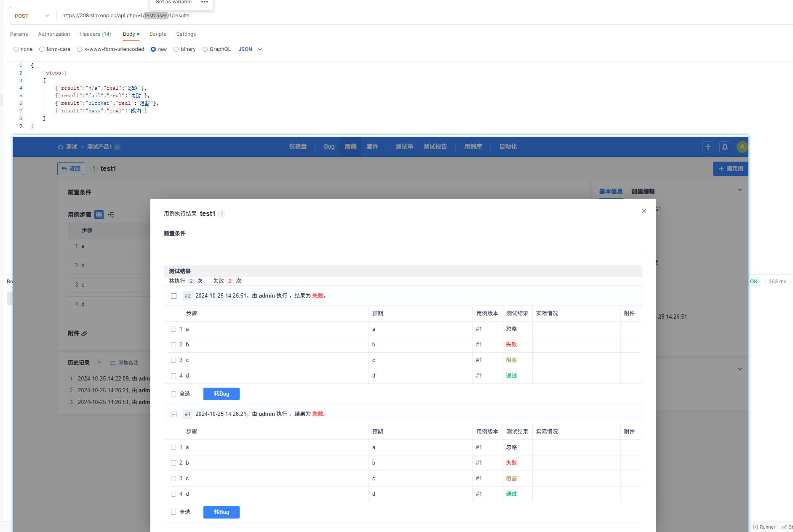This screenshot has width=793, height=532.
Task: Go to 用例 in navigation bar
Action: click(350, 146)
